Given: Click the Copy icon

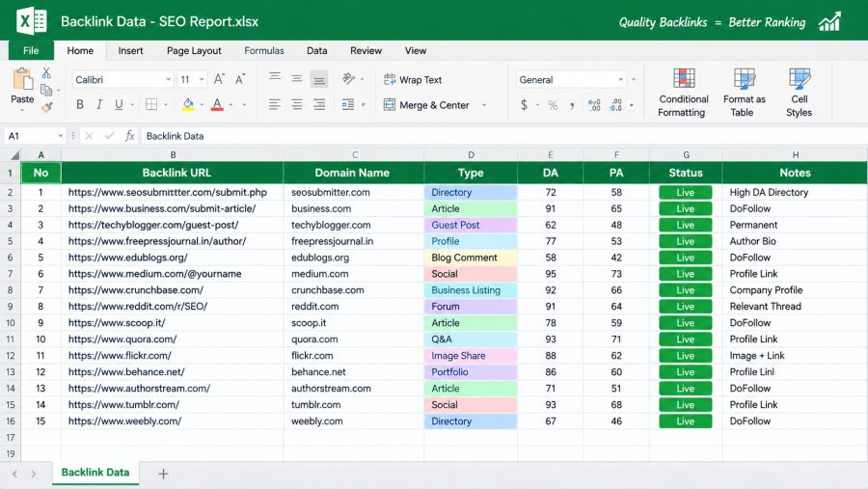Looking at the screenshot, I should pyautogui.click(x=46, y=90).
